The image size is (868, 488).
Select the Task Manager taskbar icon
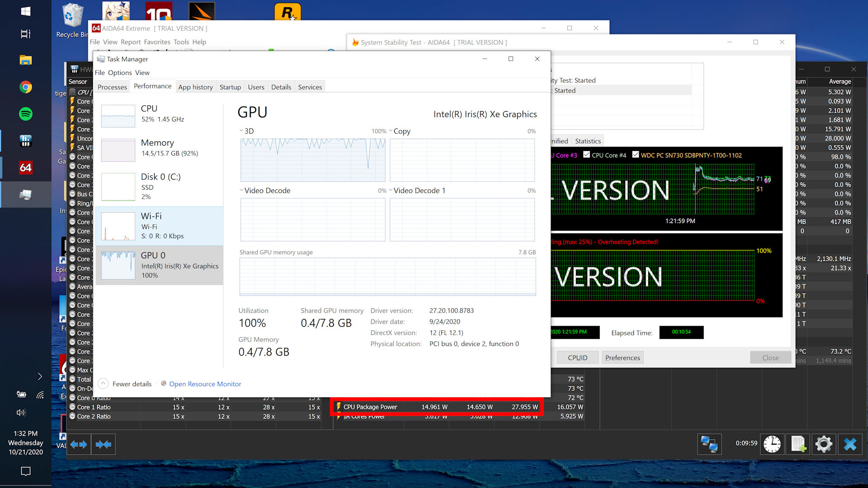pos(26,195)
